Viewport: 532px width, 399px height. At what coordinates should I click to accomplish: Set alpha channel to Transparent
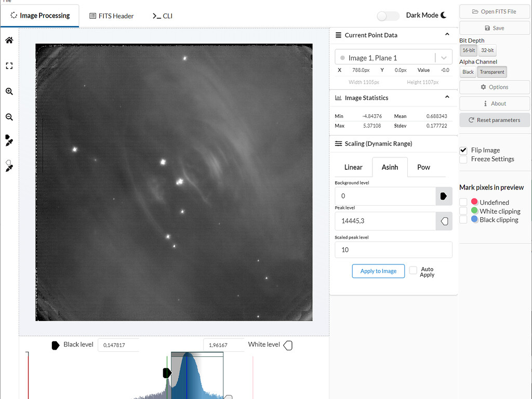coord(491,72)
